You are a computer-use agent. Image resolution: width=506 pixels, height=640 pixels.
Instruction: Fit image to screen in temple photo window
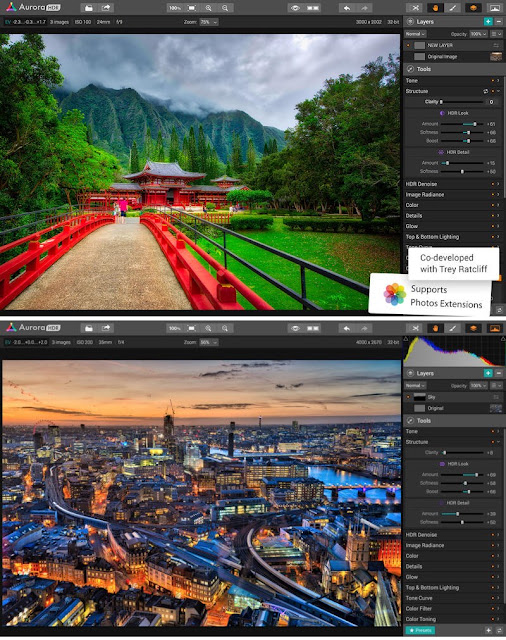point(191,8)
